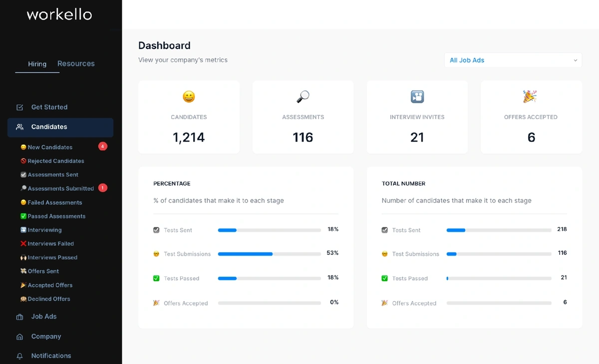Image resolution: width=599 pixels, height=364 pixels.
Task: Click the Job Ads briefcase icon
Action: [20, 317]
